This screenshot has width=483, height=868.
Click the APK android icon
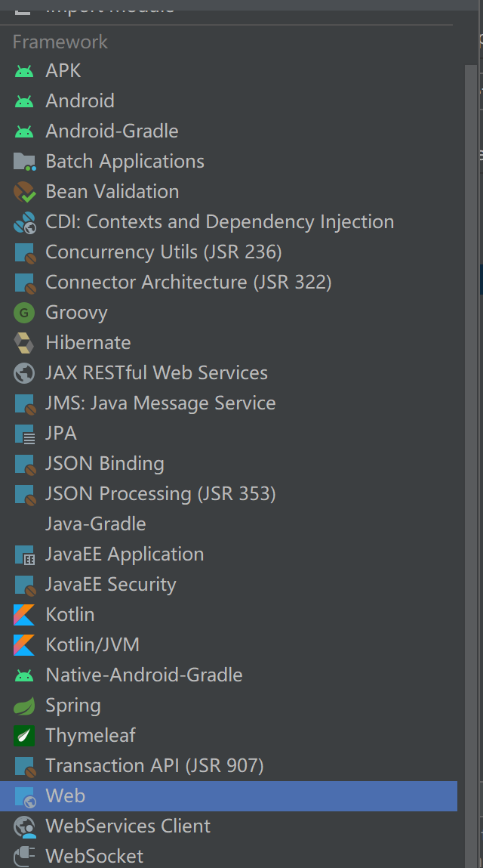(24, 71)
